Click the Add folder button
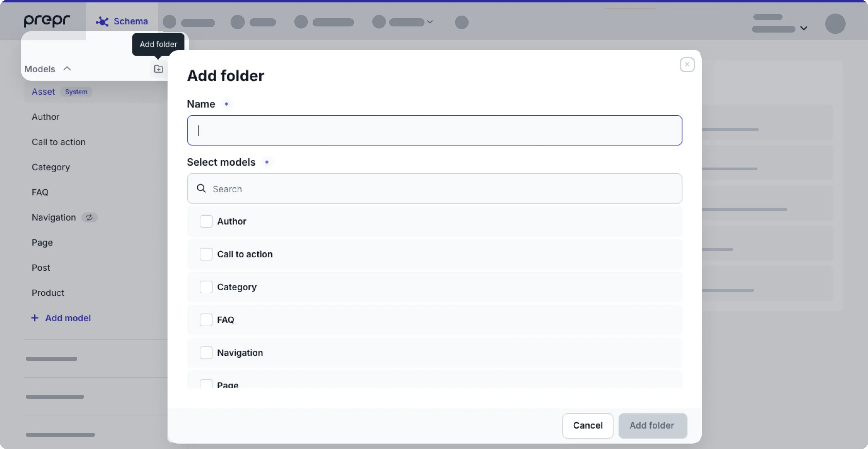The height and width of the screenshot is (449, 868). coord(652,426)
